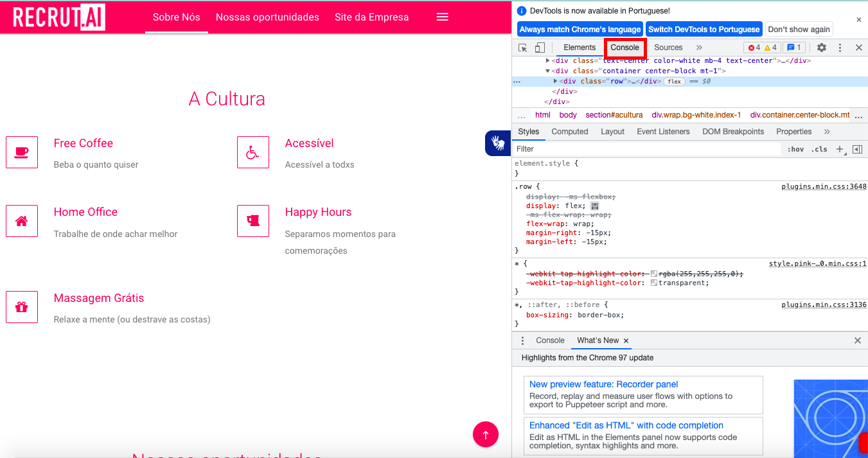Image resolution: width=868 pixels, height=458 pixels.
Task: Open DevTools settings gear
Action: pos(821,48)
